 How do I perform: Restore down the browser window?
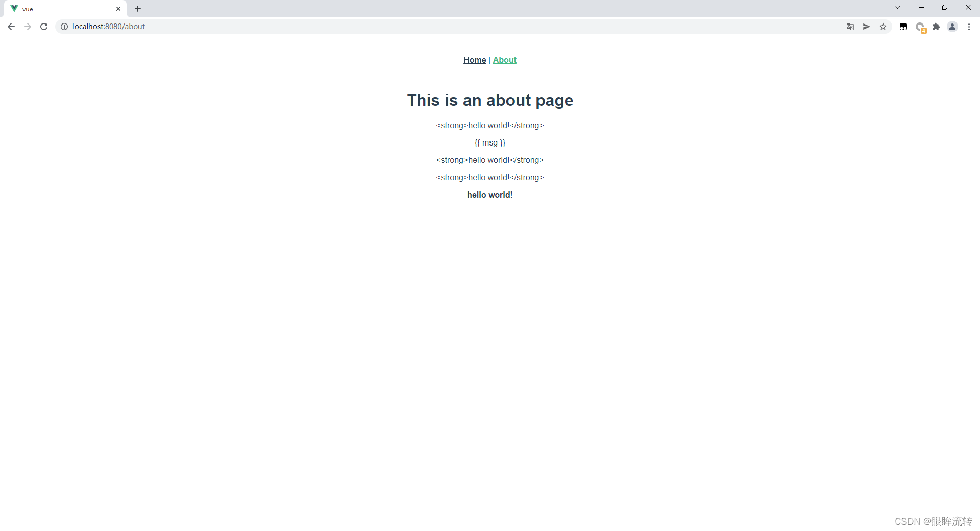[x=945, y=7]
